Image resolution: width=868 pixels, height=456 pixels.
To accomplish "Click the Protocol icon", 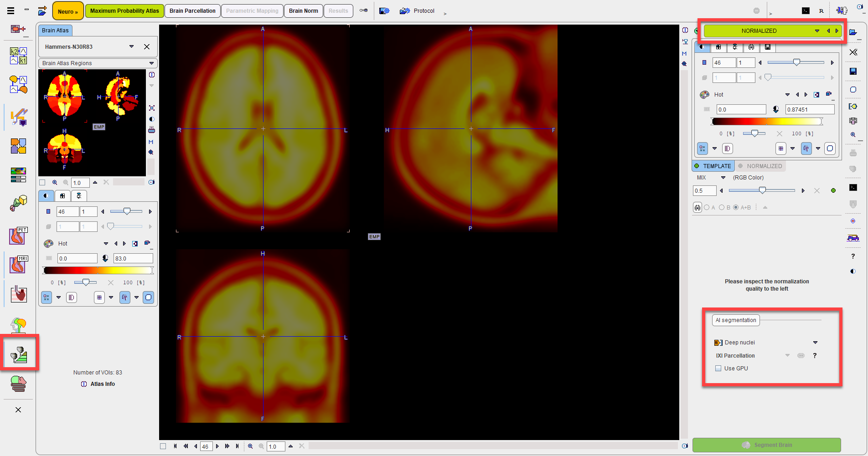I will pos(404,10).
